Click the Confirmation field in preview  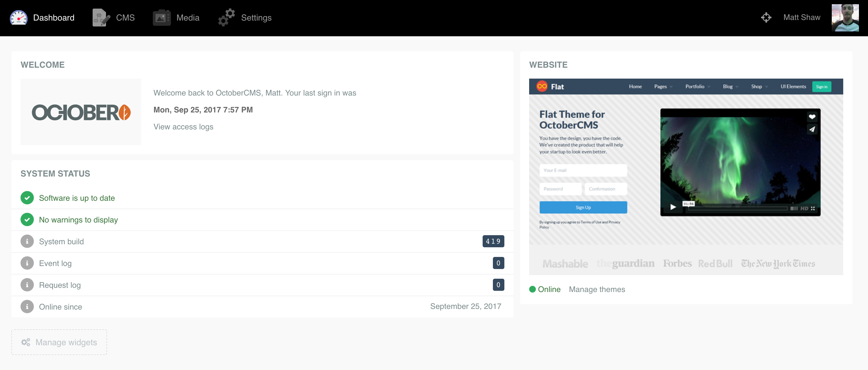pos(606,189)
